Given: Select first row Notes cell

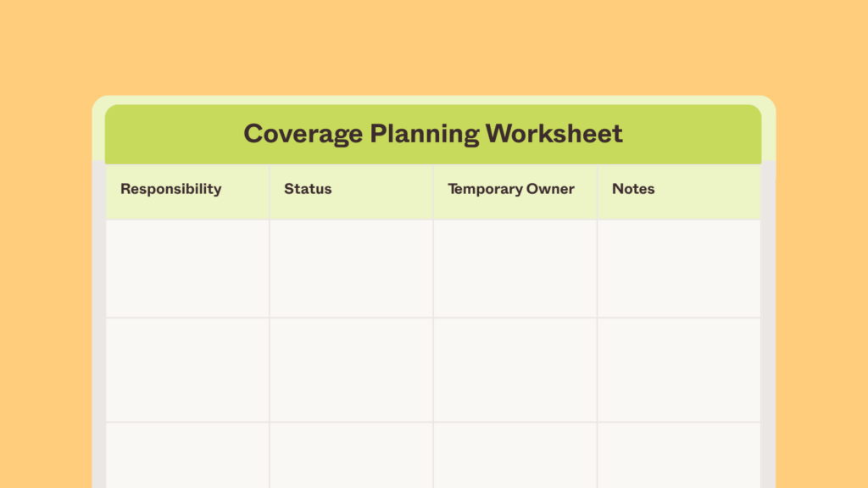Looking at the screenshot, I should [x=678, y=269].
